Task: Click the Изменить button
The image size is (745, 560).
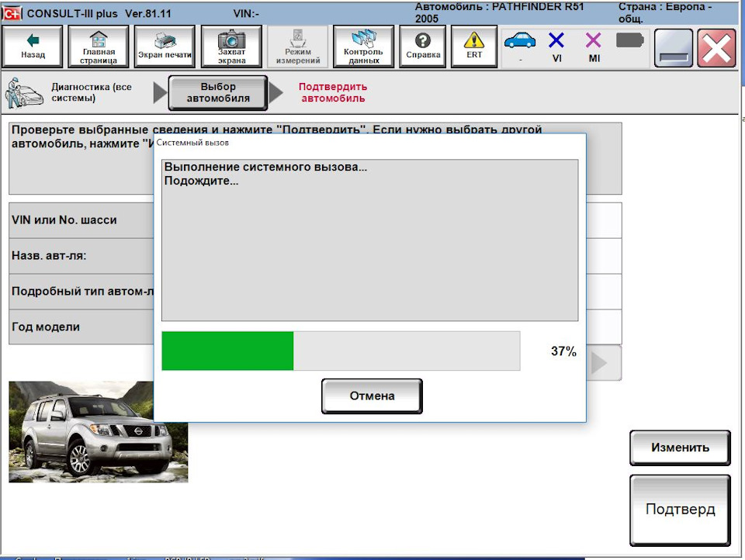Action: coord(680,448)
